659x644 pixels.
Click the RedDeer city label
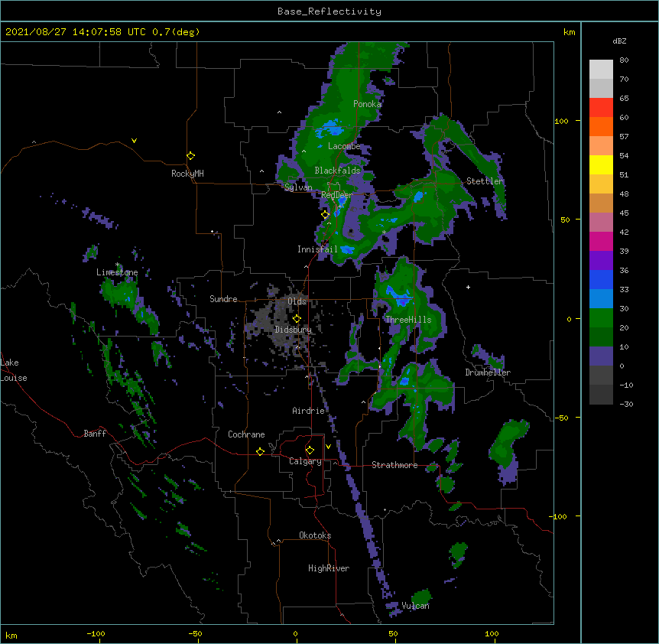(x=337, y=195)
